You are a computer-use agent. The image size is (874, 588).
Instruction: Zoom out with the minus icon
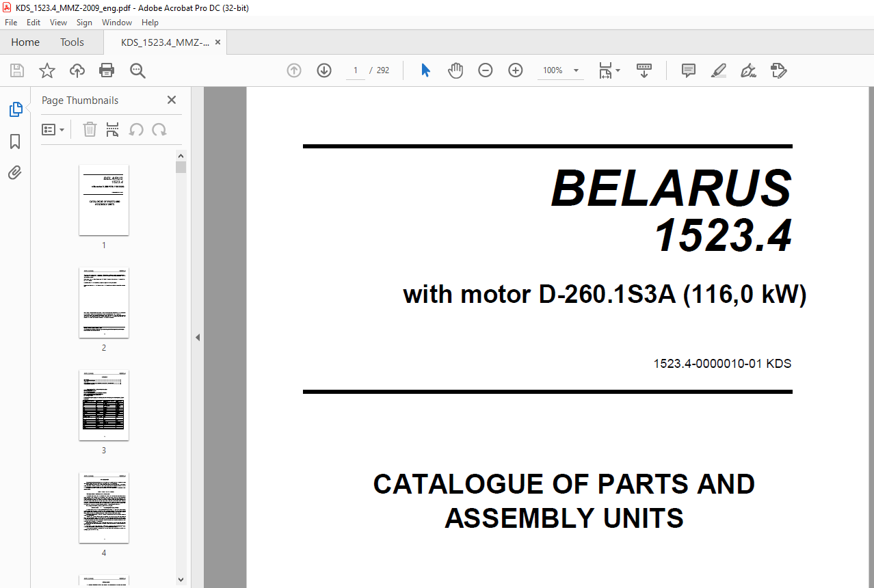486,70
